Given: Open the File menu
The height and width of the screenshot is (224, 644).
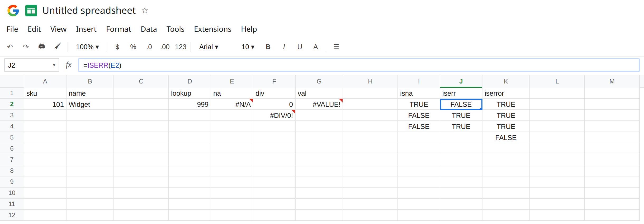Looking at the screenshot, I should [x=12, y=29].
